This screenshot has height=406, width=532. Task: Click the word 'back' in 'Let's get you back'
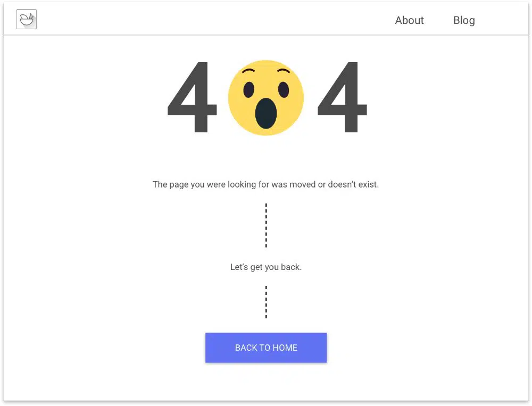[x=291, y=267]
